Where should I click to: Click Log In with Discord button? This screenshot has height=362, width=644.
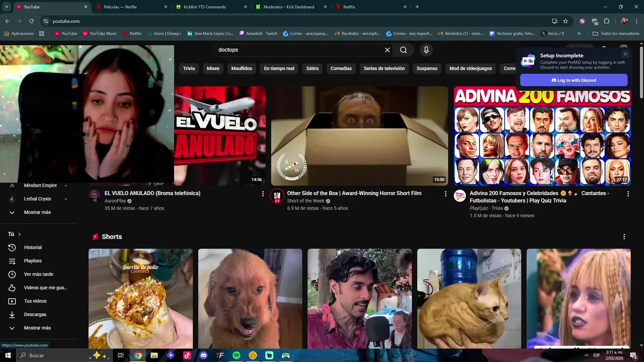pyautogui.click(x=574, y=80)
